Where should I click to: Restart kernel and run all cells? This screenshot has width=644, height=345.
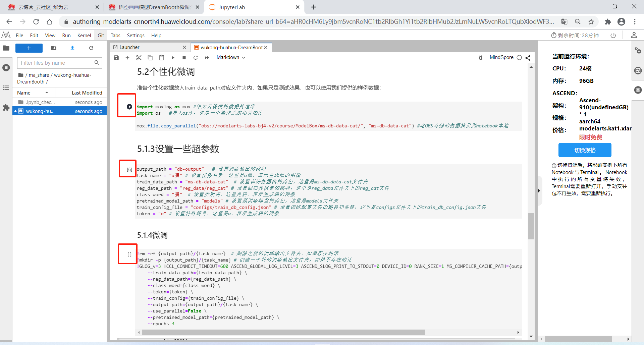click(x=207, y=58)
